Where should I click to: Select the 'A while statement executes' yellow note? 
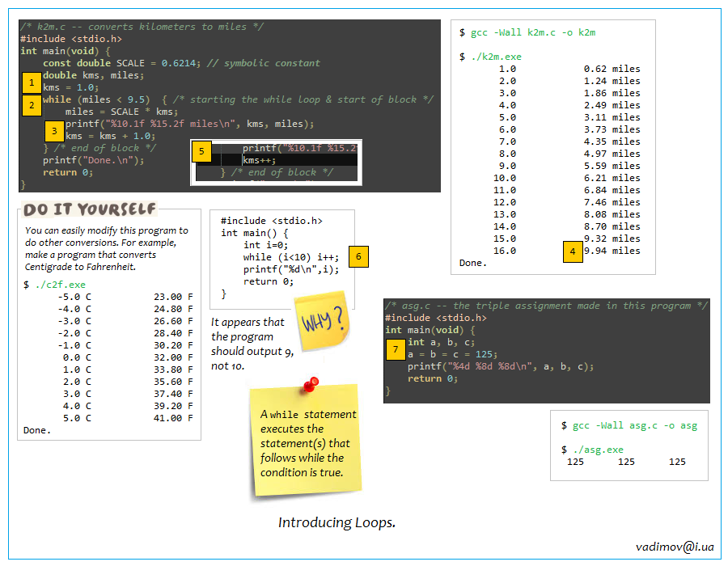[x=306, y=441]
